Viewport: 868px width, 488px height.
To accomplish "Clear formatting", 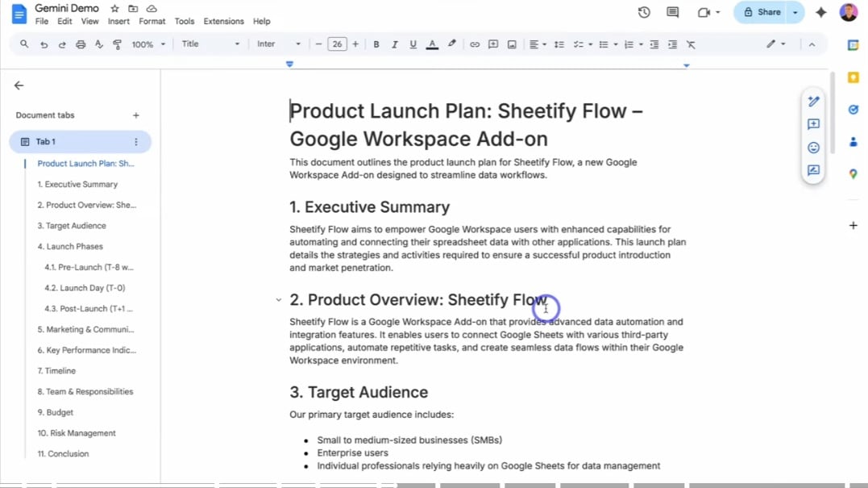I will coord(691,44).
